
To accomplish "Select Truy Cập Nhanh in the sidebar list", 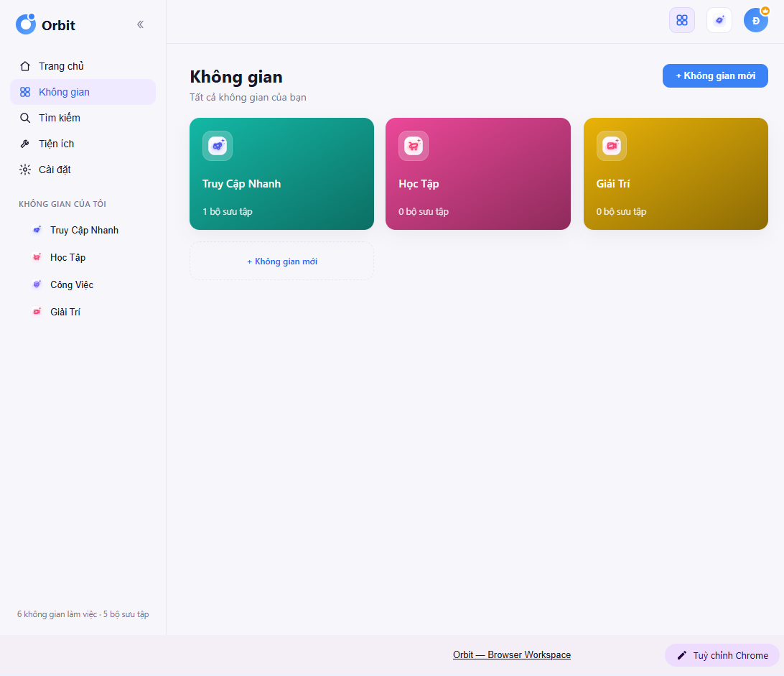I will 83,230.
